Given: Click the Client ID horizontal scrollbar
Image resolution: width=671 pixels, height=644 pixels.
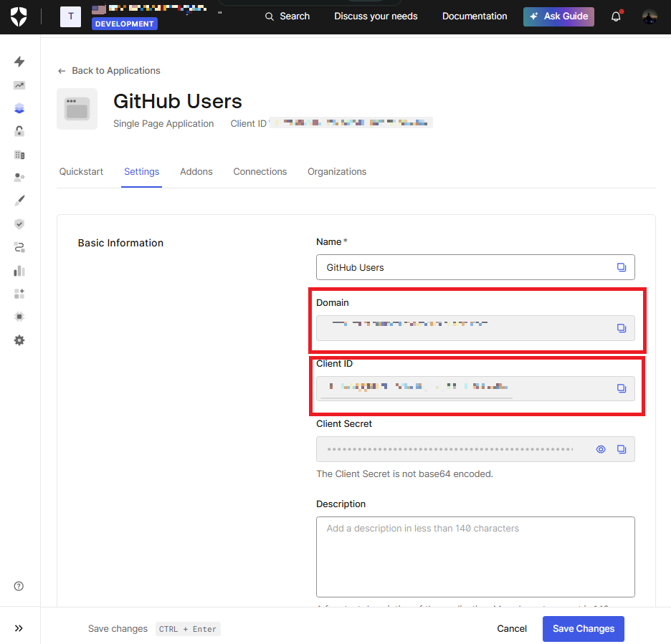Looking at the screenshot, I should pos(417,398).
